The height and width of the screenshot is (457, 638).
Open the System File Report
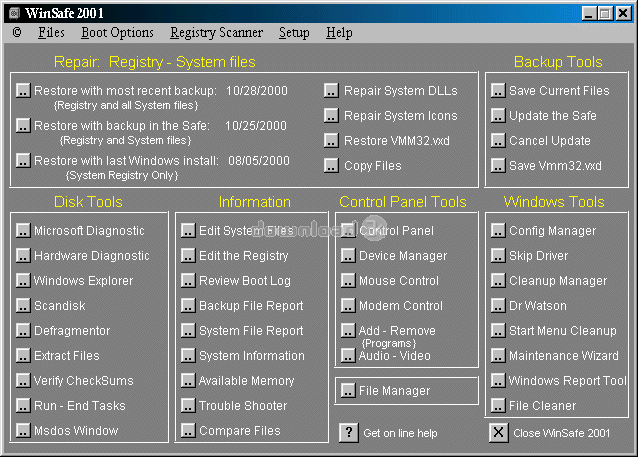188,330
